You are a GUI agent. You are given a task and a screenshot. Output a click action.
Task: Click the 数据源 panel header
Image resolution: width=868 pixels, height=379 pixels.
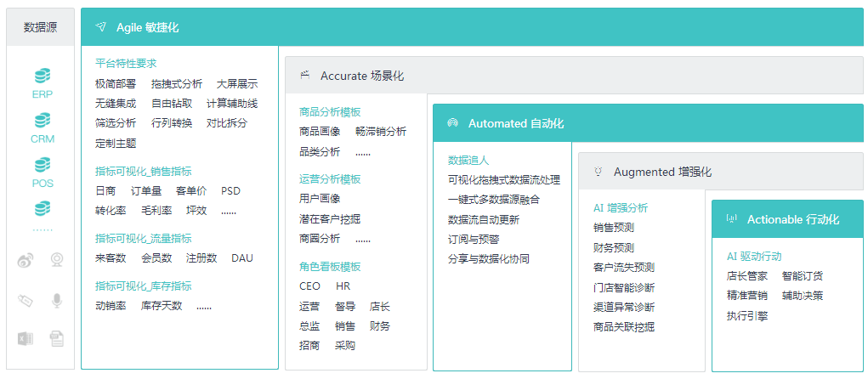click(x=41, y=27)
